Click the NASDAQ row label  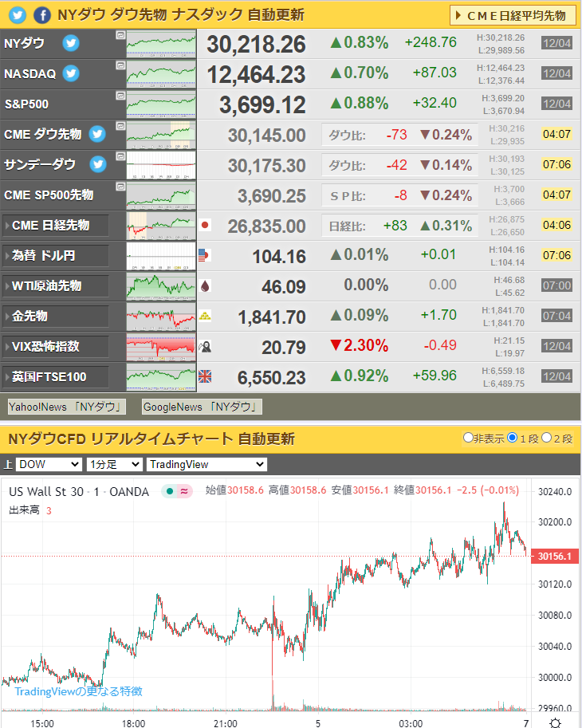[29, 74]
